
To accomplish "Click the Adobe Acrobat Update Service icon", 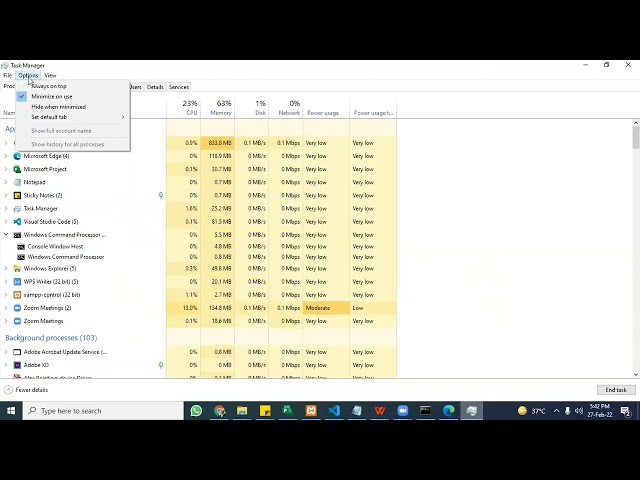I will [17, 352].
